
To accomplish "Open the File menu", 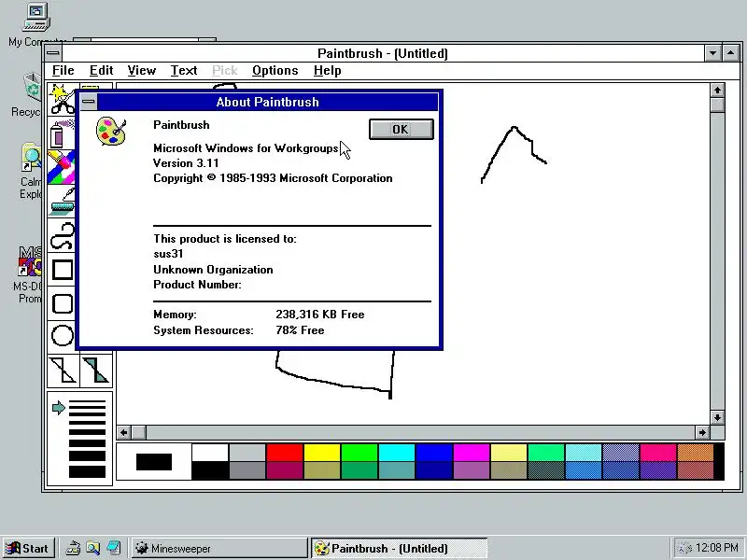I will click(x=63, y=71).
